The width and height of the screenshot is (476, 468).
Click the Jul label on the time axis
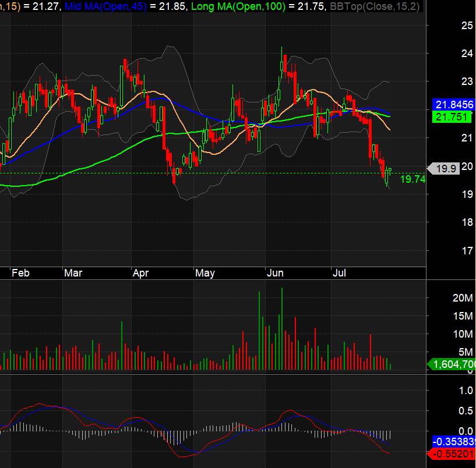339,272
